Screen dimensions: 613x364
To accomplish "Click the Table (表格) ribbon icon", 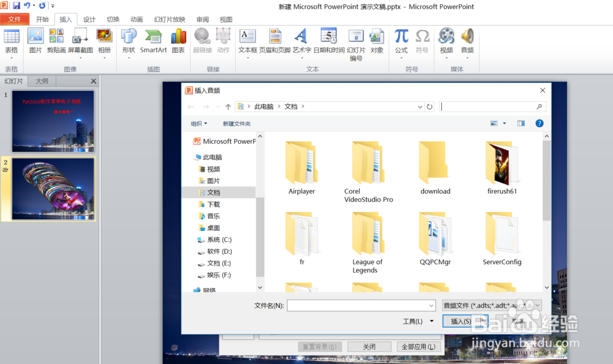I will coord(11,42).
